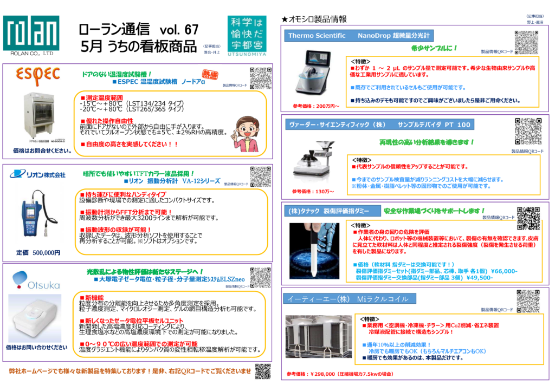Viewport: 555px width, 392px height.
Task: Click 再現性の高い分析結果を導きます！ headline
Action: point(427,142)
